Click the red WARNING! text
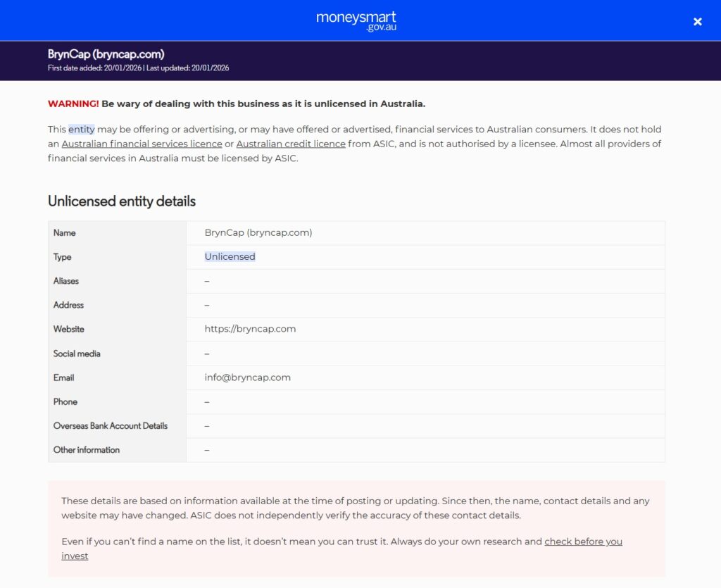This screenshot has width=721, height=588. click(x=73, y=103)
